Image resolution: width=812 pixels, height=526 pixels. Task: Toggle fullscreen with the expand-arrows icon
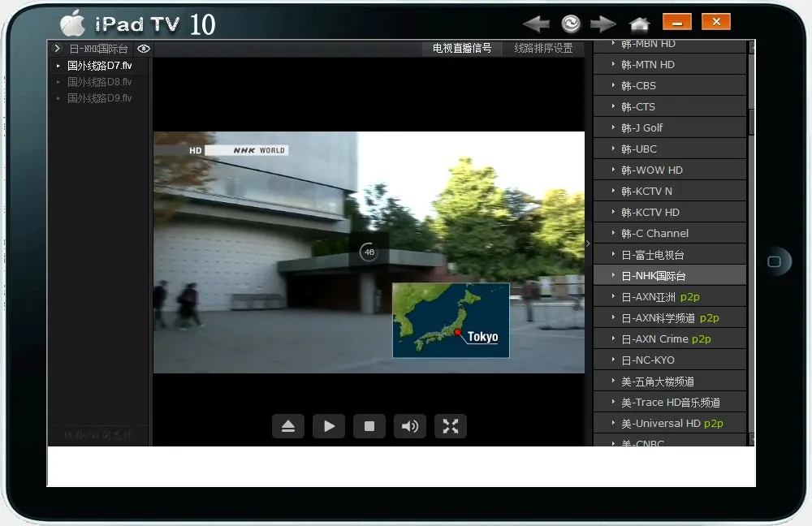(x=451, y=425)
